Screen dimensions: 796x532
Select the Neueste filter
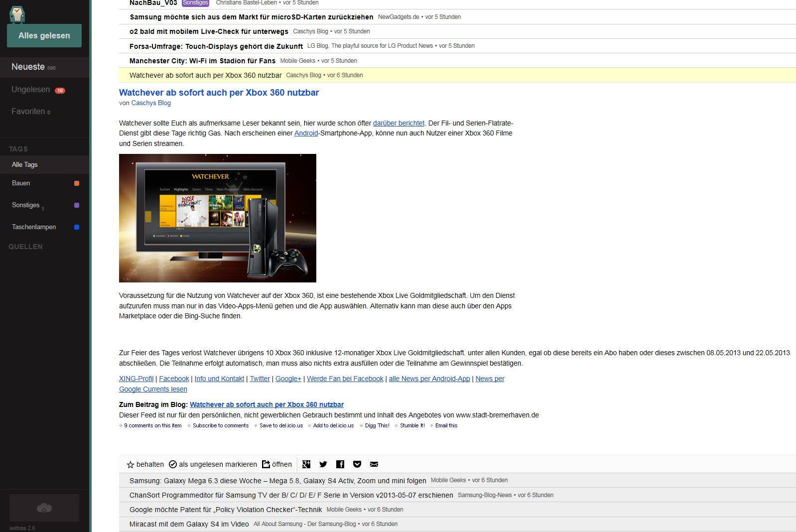[44, 67]
